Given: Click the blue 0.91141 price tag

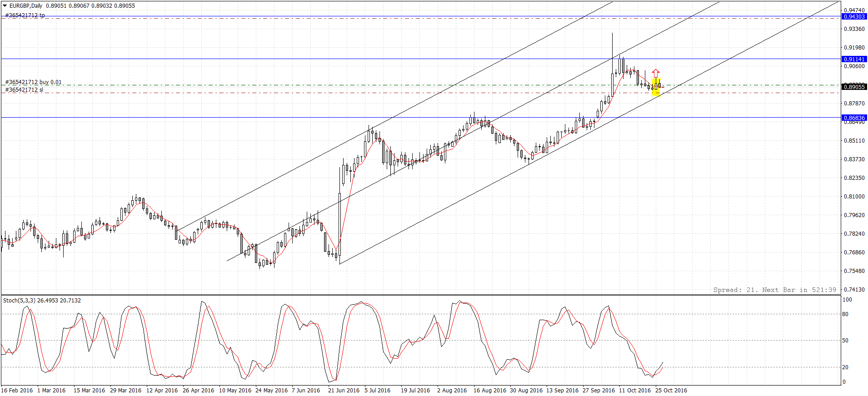Looking at the screenshot, I should [x=854, y=59].
